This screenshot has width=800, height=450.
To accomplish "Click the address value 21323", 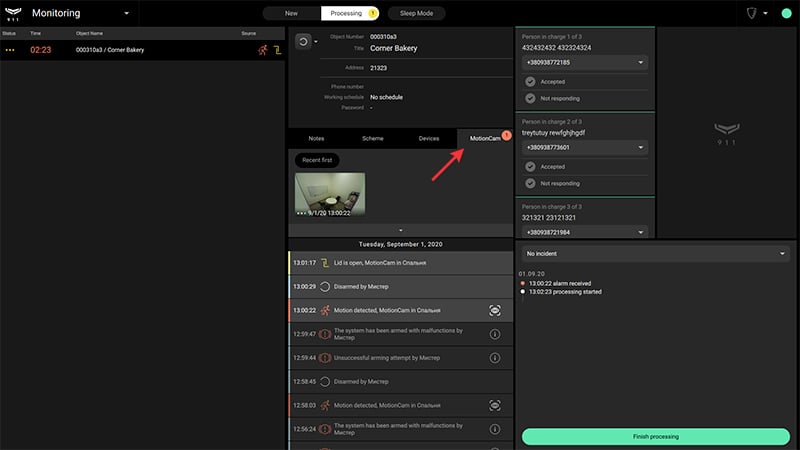I will [x=378, y=68].
